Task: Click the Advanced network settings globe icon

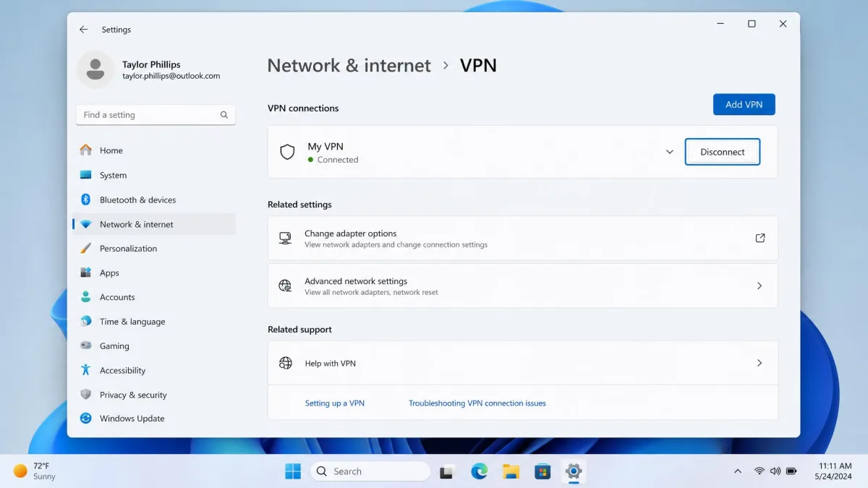Action: [285, 286]
